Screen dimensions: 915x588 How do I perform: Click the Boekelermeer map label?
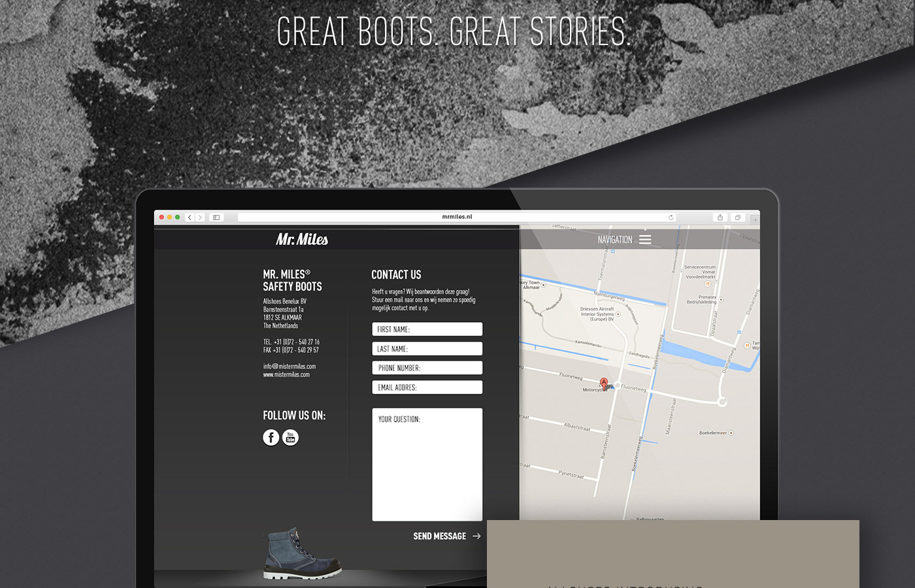pos(713,433)
